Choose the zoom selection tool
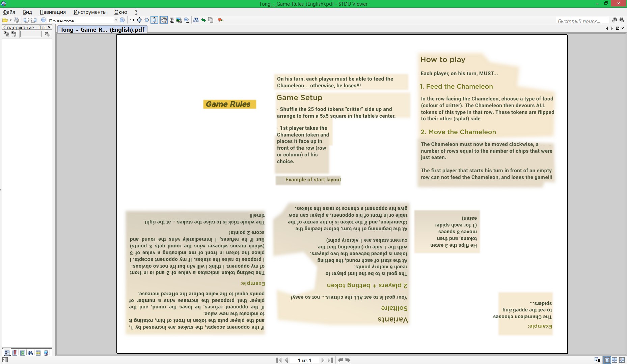 187,20
